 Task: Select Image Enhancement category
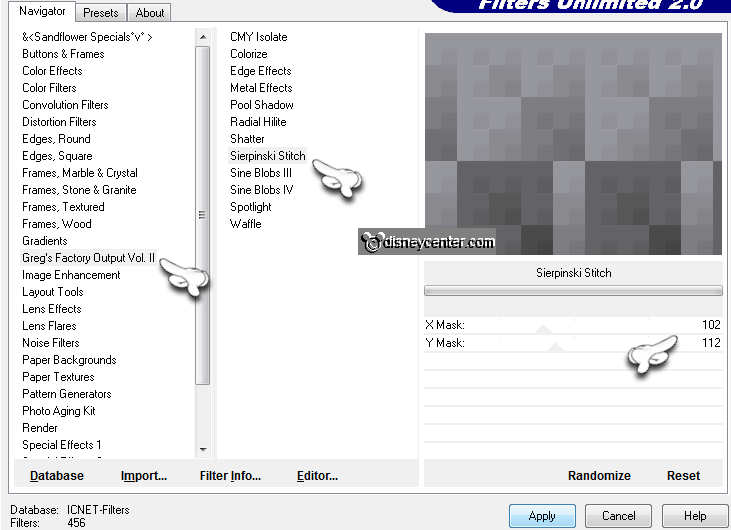(x=71, y=275)
